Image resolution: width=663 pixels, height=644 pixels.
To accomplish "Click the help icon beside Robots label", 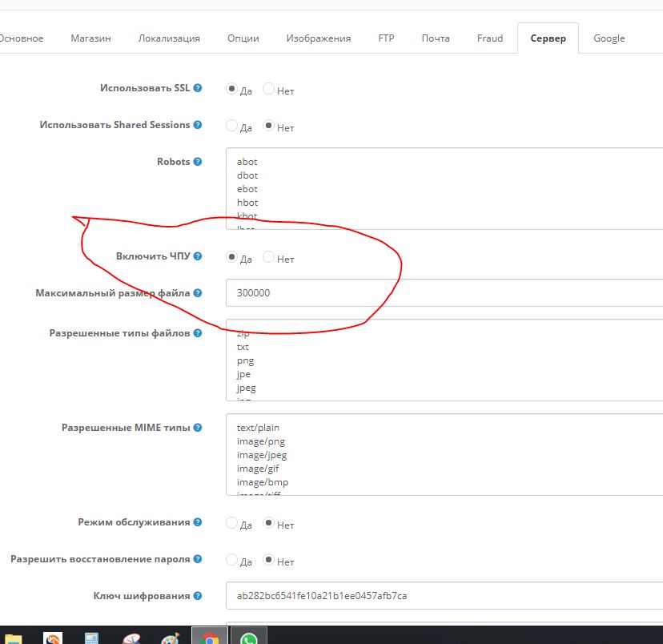I will 198,162.
